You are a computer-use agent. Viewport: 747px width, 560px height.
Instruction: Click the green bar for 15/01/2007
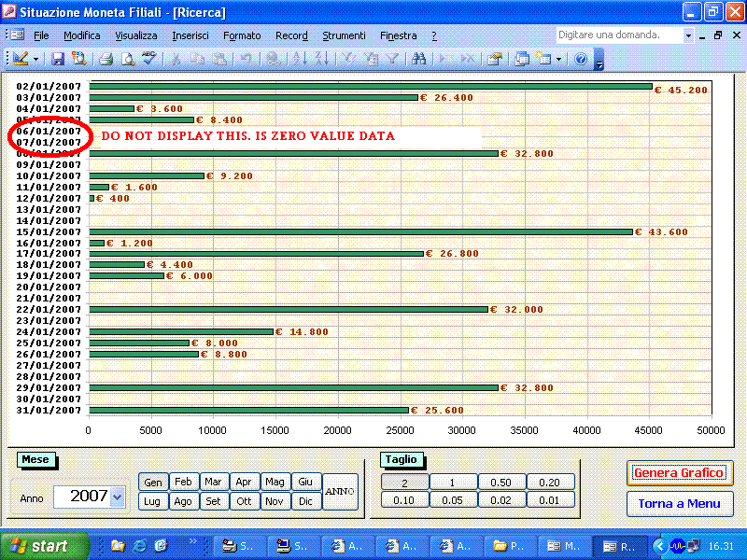click(360, 231)
